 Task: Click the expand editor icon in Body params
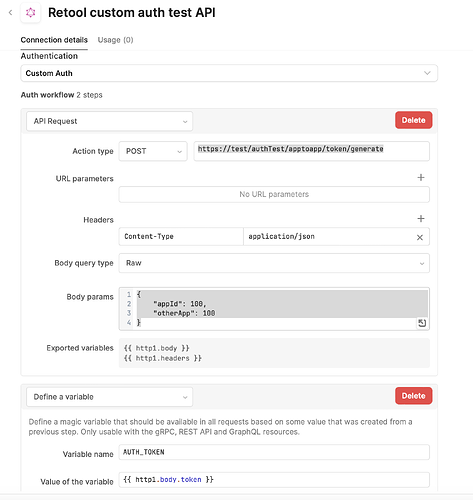(x=422, y=323)
